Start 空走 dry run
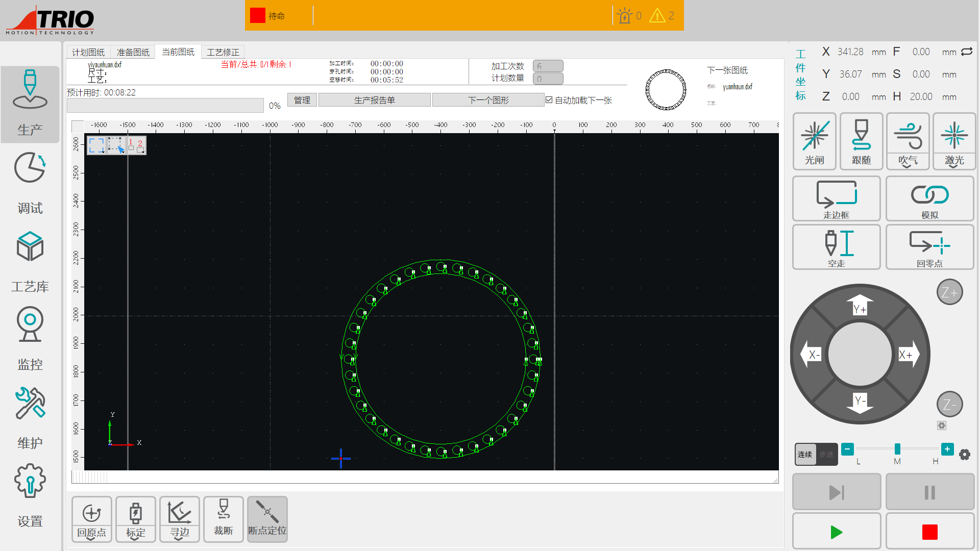 point(836,246)
